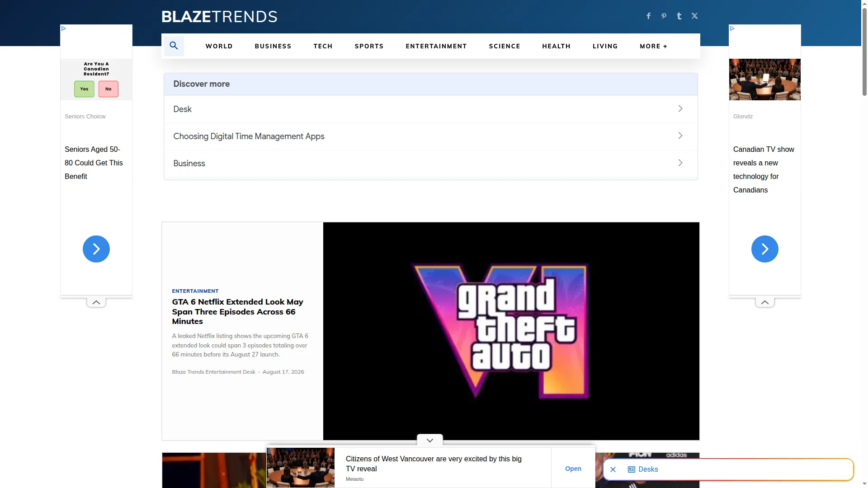Screen dimensions: 868x488
Task: Click the Open button on bottom ad
Action: pyautogui.click(x=573, y=469)
